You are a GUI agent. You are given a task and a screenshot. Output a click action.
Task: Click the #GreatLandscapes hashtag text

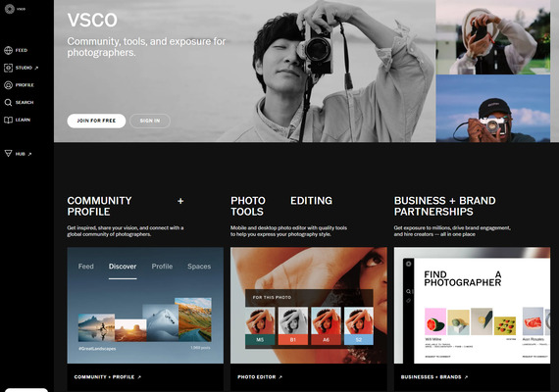pos(97,349)
